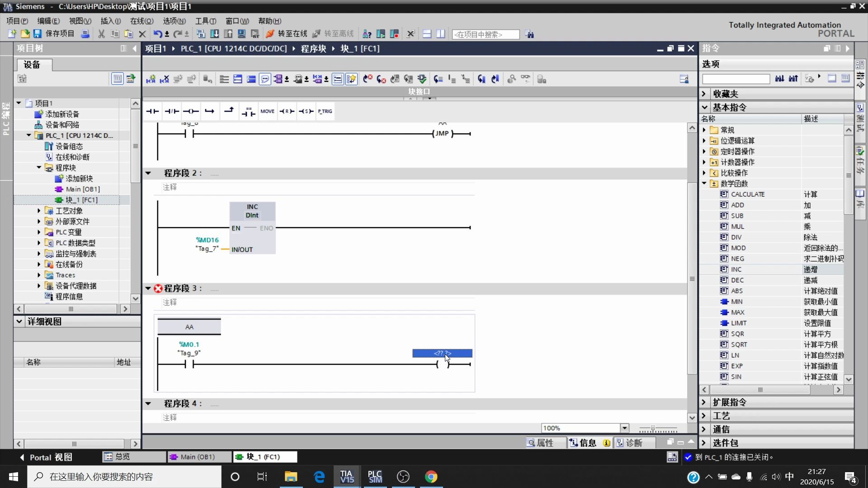
Task: Insert normally closed contact
Action: pyautogui.click(x=172, y=111)
